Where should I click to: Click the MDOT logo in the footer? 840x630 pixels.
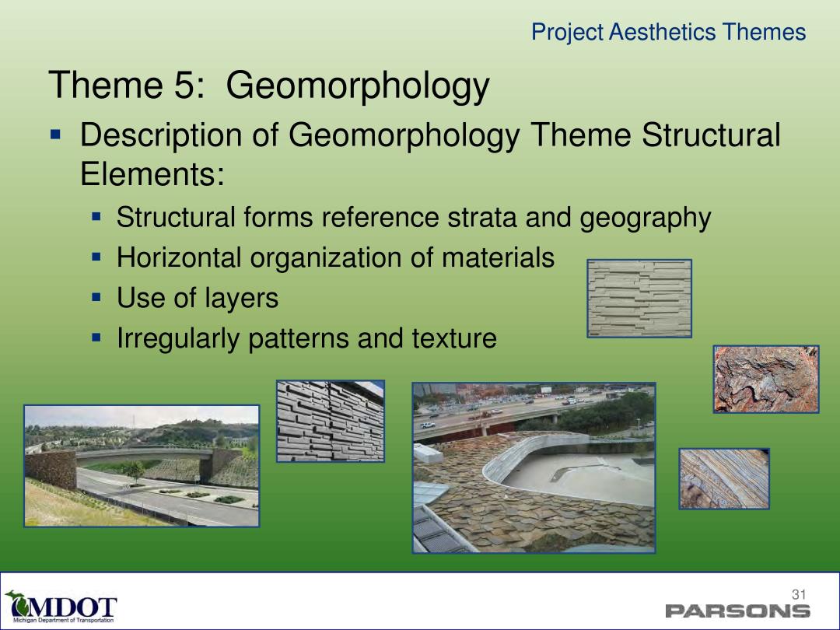(x=61, y=607)
